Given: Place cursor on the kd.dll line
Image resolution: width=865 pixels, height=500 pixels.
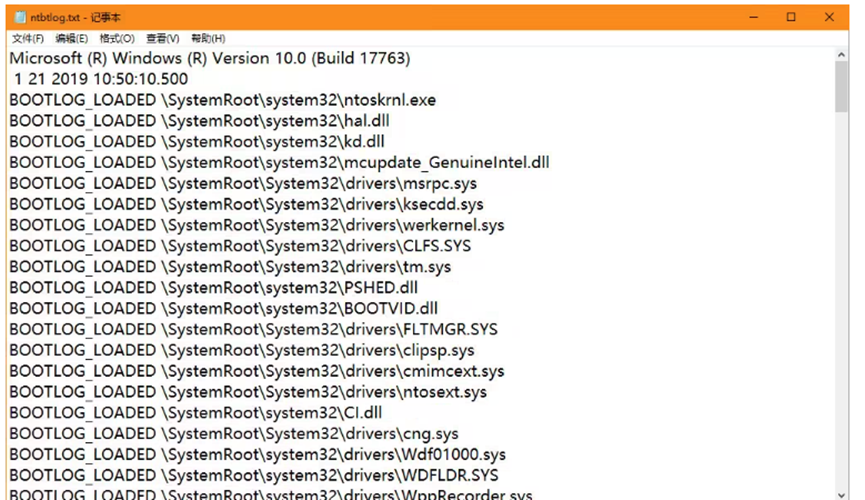Looking at the screenshot, I should click(197, 142).
